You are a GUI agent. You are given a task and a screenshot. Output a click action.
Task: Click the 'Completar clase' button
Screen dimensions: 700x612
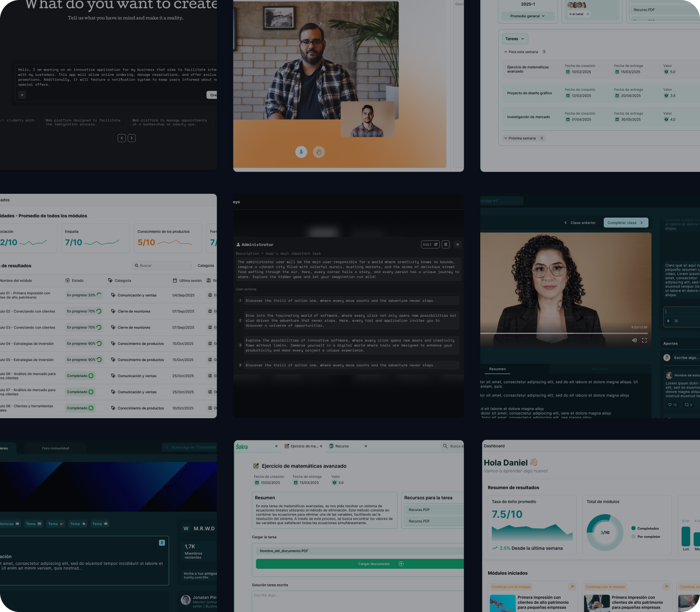point(626,222)
